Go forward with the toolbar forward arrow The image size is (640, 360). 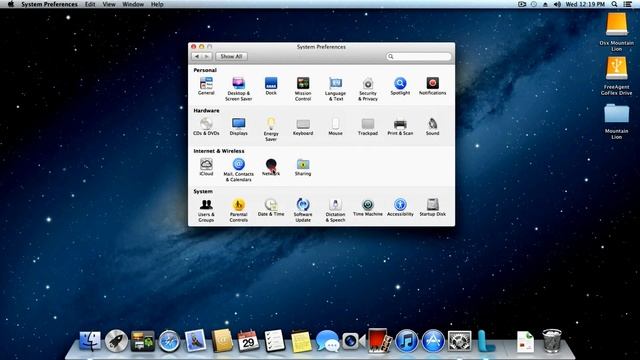[207, 56]
